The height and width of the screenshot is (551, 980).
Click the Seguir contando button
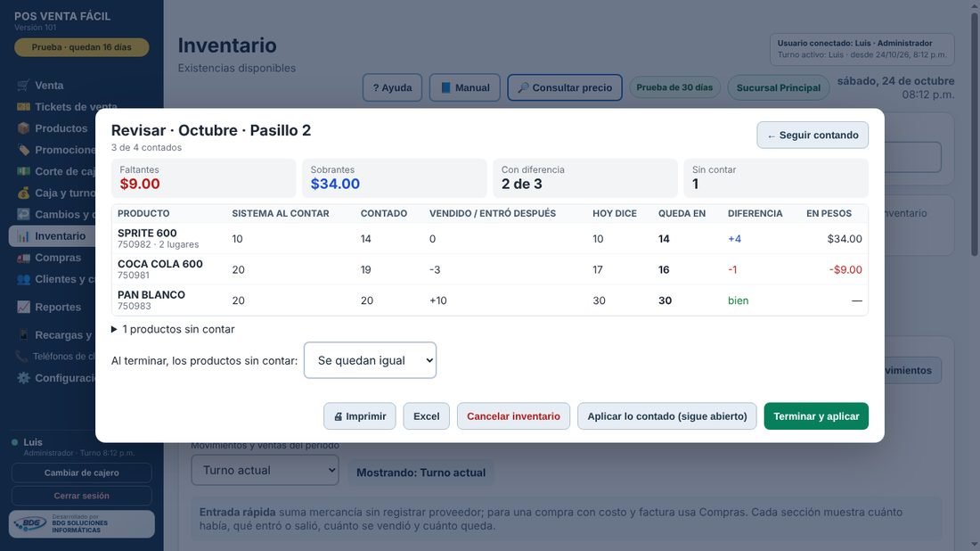(x=813, y=136)
